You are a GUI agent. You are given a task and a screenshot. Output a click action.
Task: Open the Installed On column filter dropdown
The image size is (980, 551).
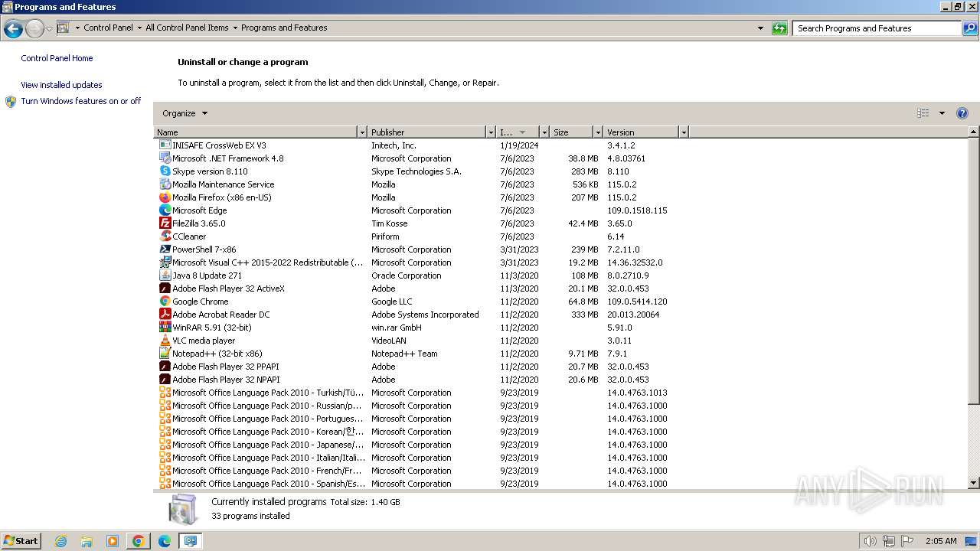[544, 132]
